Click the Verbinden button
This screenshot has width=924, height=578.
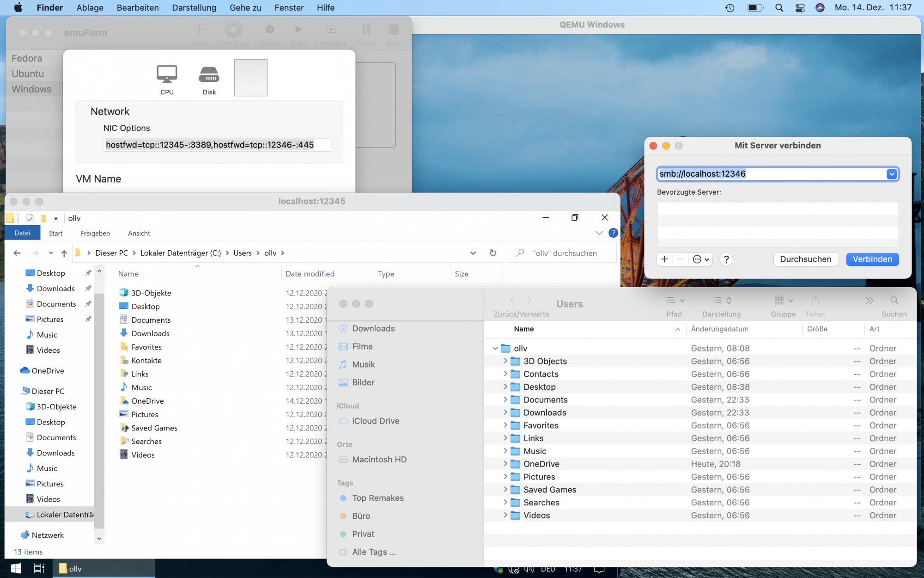click(x=872, y=259)
